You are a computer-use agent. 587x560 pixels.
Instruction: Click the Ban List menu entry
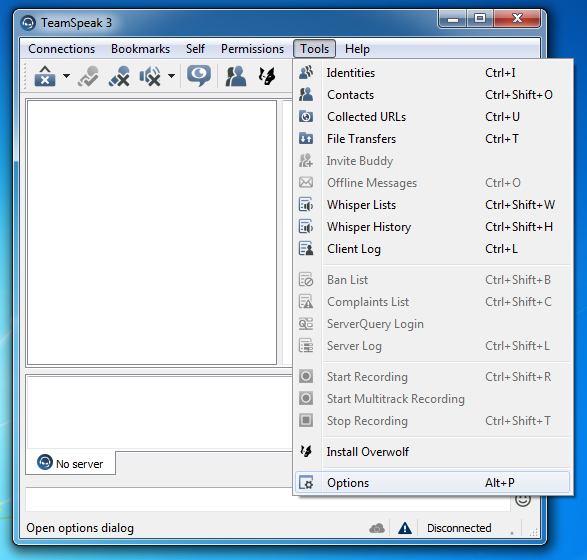[432, 280]
